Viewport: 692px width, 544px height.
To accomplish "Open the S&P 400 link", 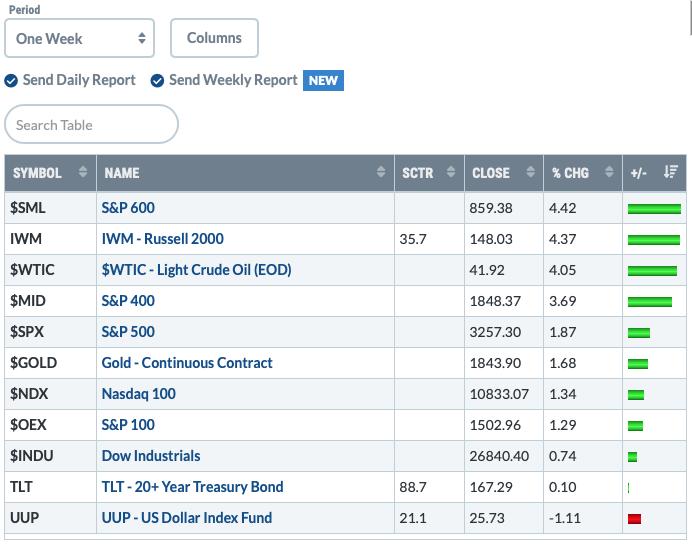I will pos(128,301).
